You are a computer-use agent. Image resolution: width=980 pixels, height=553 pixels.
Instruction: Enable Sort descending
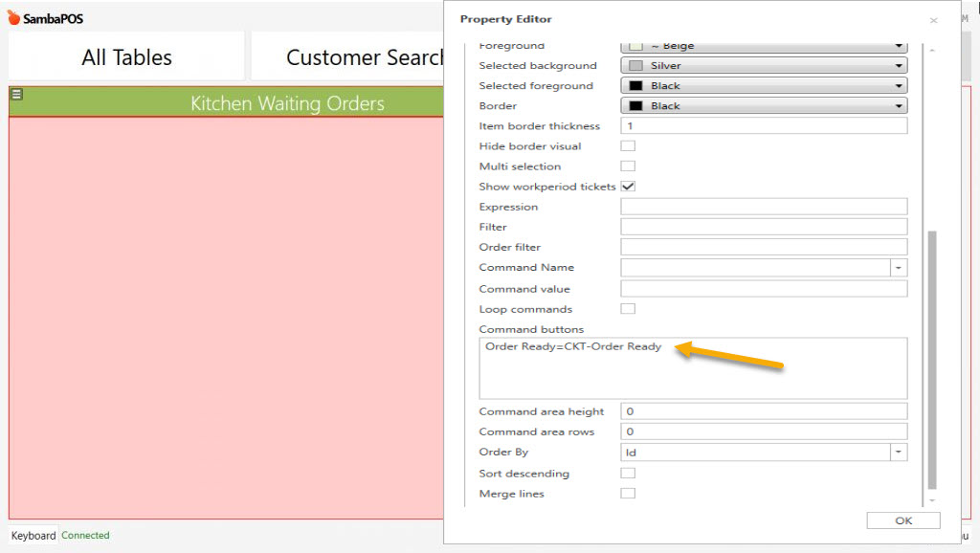[x=628, y=473]
